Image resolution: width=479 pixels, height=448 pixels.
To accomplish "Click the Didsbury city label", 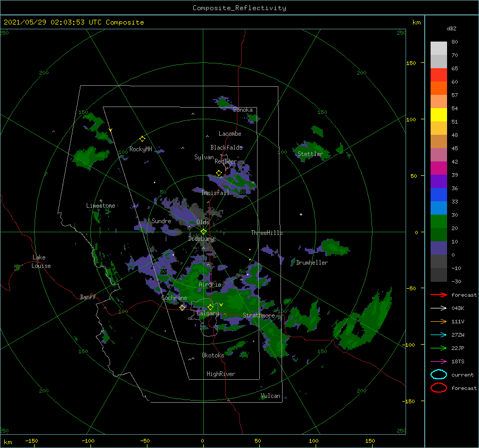I will (201, 239).
